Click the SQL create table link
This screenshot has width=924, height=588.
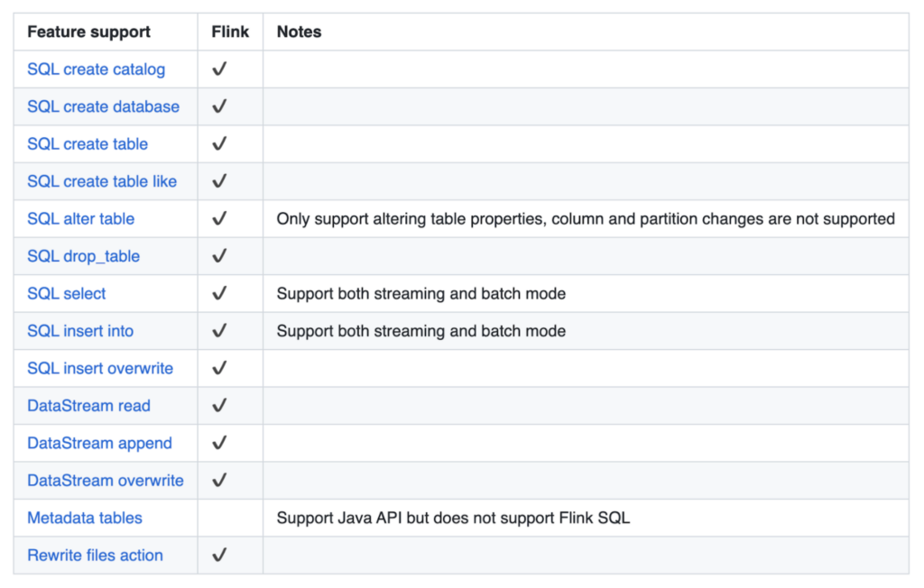(88, 144)
